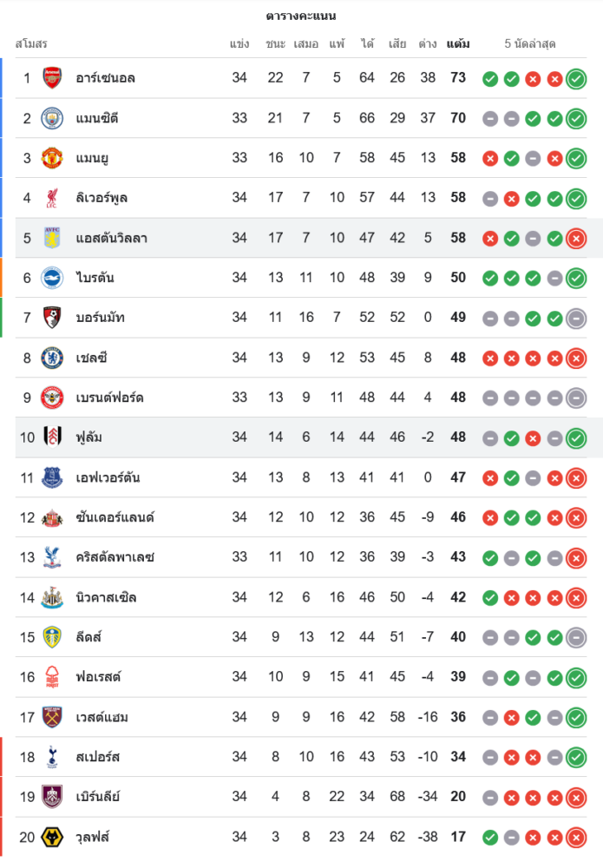This screenshot has height=868, width=603.
Task: Click the สโมสร column header
Action: pyautogui.click(x=31, y=43)
